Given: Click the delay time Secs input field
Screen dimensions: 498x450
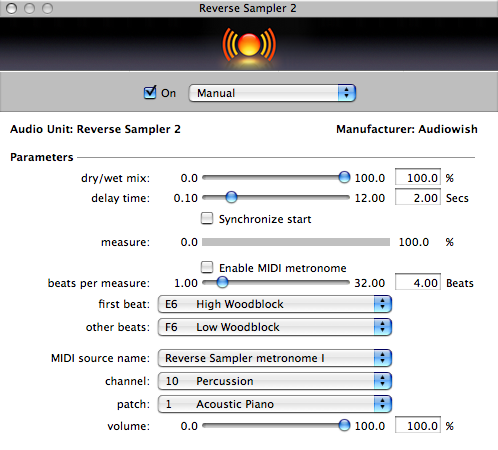Looking at the screenshot, I should point(418,197).
